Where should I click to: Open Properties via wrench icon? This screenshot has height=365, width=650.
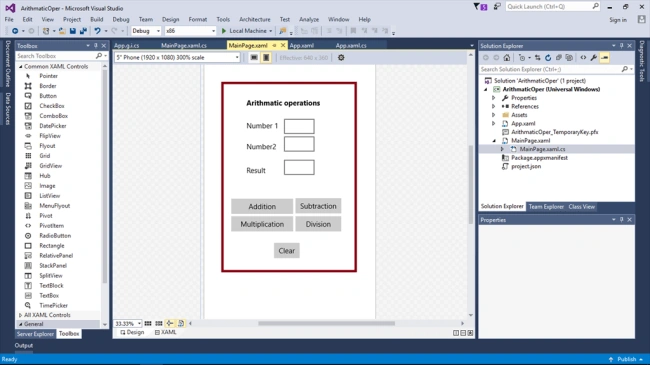594,58
